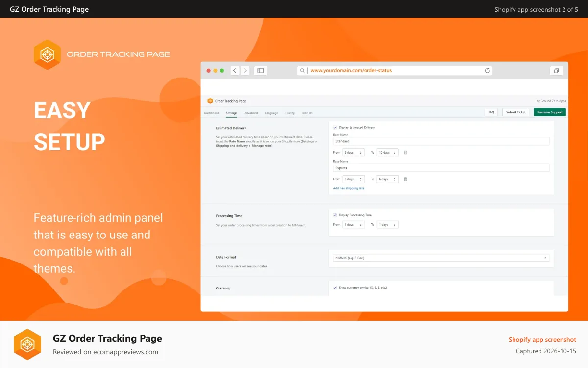This screenshot has height=368, width=588.
Task: Go to the Language tab
Action: (271, 113)
